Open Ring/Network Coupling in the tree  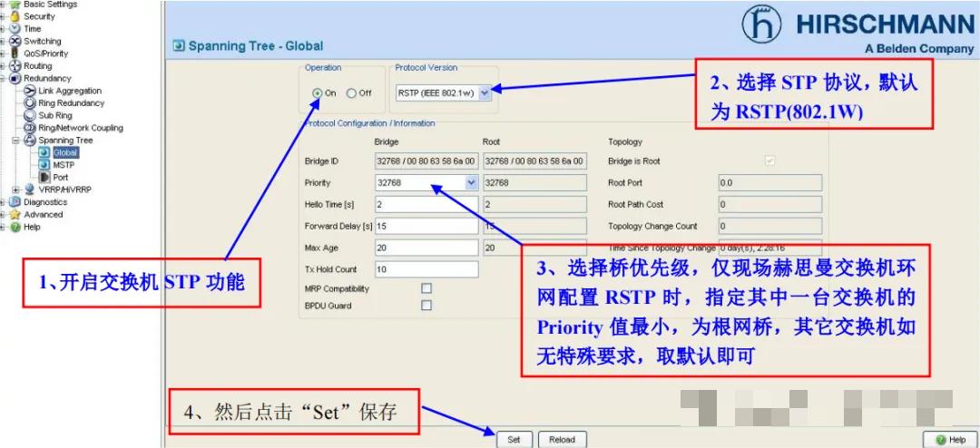[81, 128]
